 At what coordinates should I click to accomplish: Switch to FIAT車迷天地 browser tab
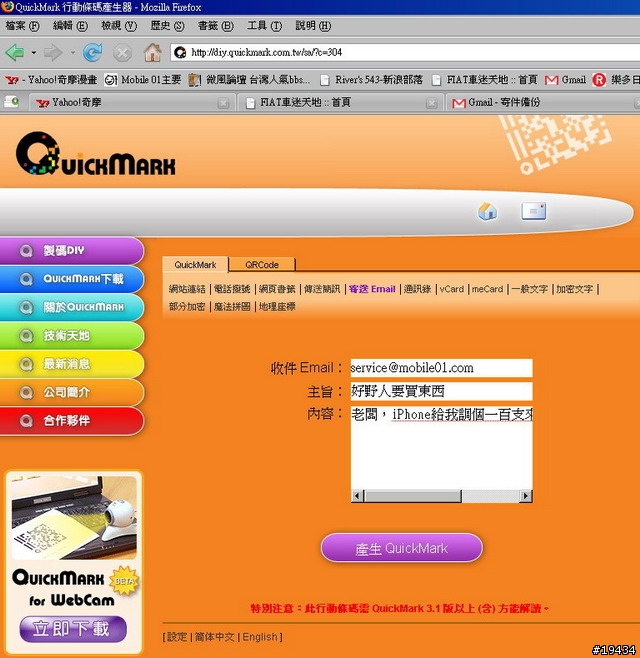click(339, 102)
